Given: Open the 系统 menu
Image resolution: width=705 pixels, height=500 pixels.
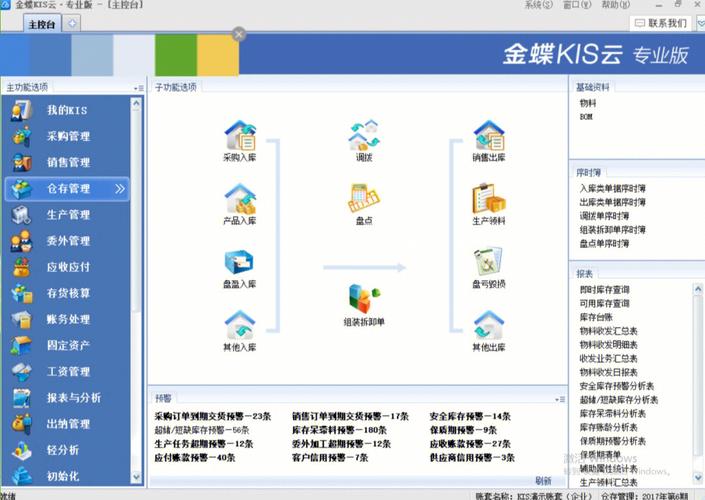Looking at the screenshot, I should (x=539, y=5).
